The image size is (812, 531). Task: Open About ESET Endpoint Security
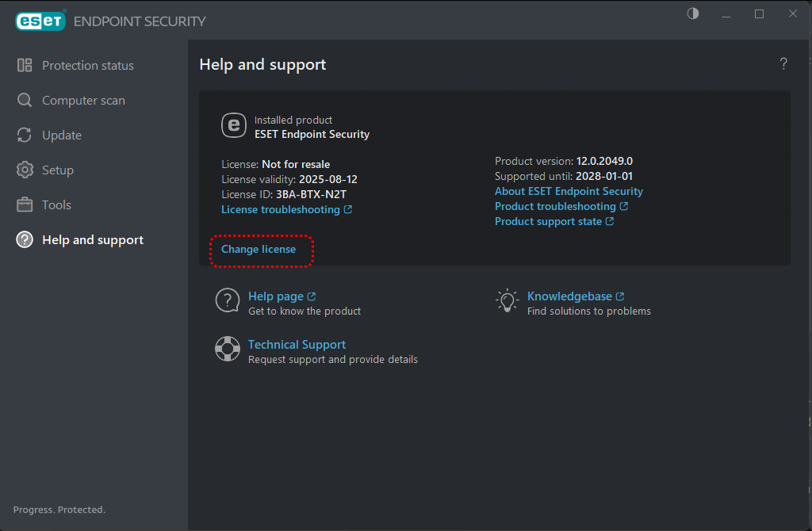[569, 192]
